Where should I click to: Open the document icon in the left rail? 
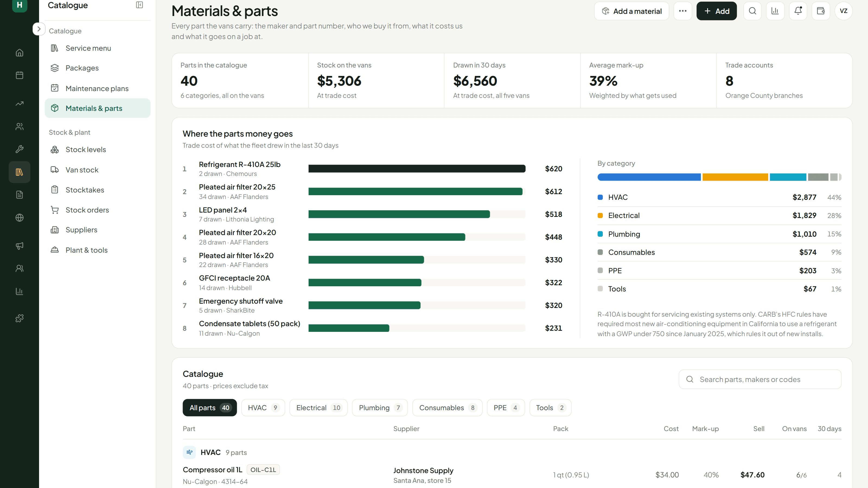[20, 195]
